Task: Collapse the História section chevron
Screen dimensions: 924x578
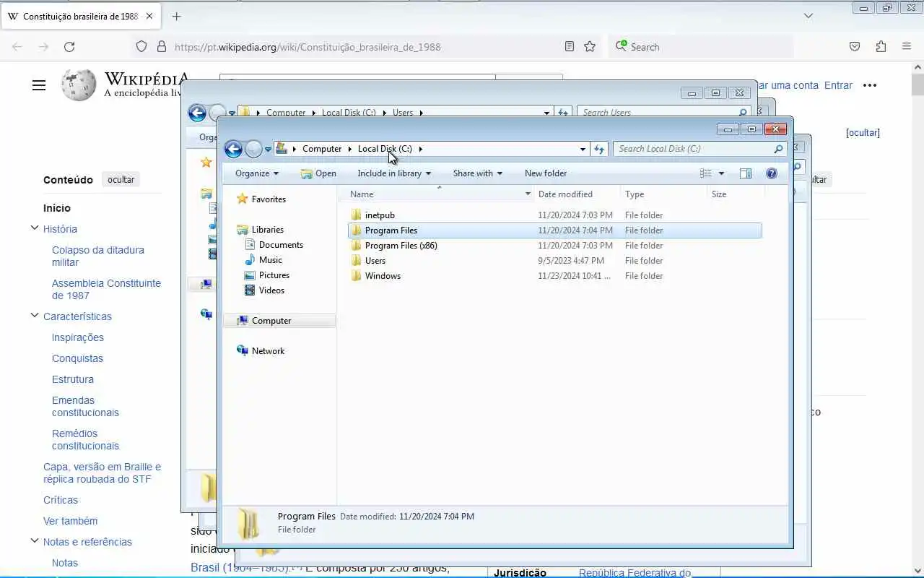Action: click(35, 228)
